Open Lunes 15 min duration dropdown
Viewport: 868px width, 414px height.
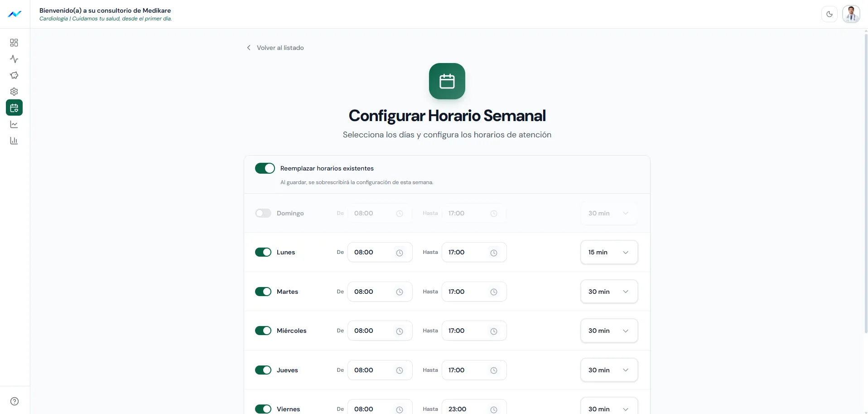click(609, 252)
